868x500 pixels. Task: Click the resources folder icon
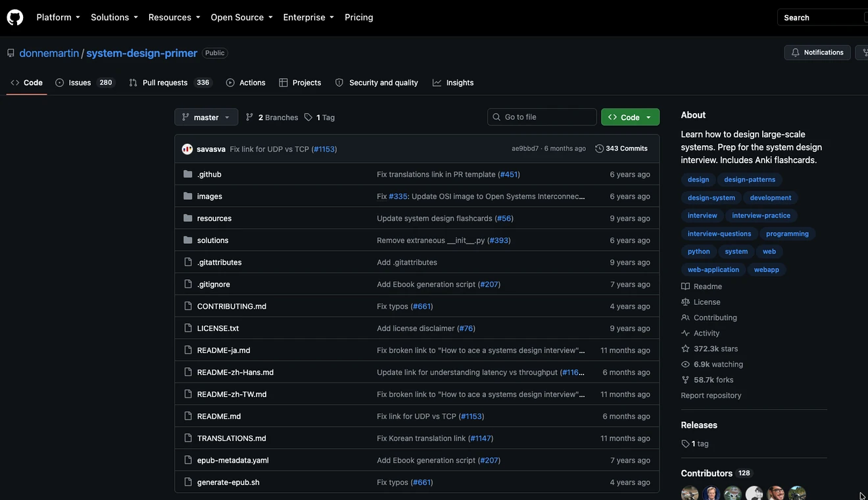tap(188, 218)
